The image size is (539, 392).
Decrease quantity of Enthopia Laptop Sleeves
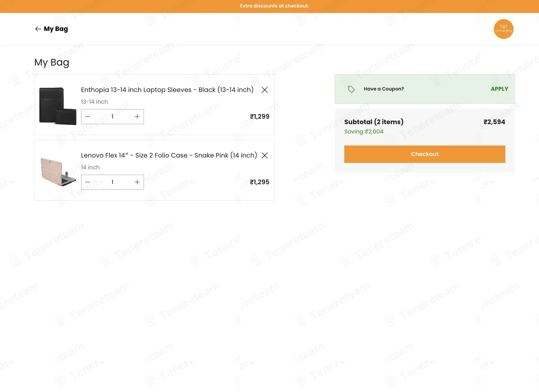[88, 117]
